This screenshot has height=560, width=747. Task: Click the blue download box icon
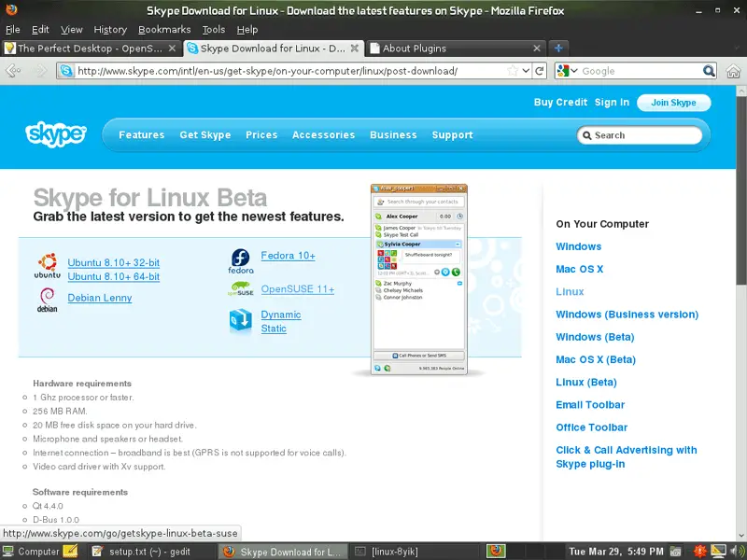click(241, 320)
